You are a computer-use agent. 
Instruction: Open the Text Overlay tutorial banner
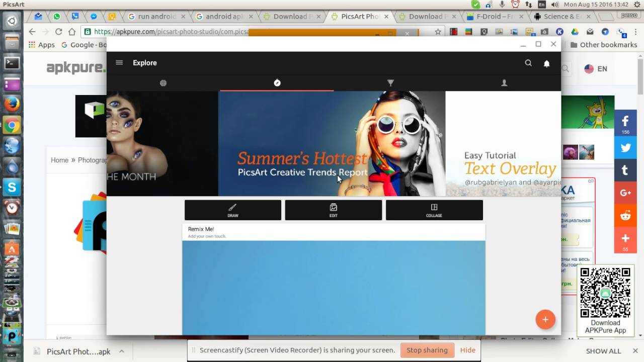coord(503,144)
